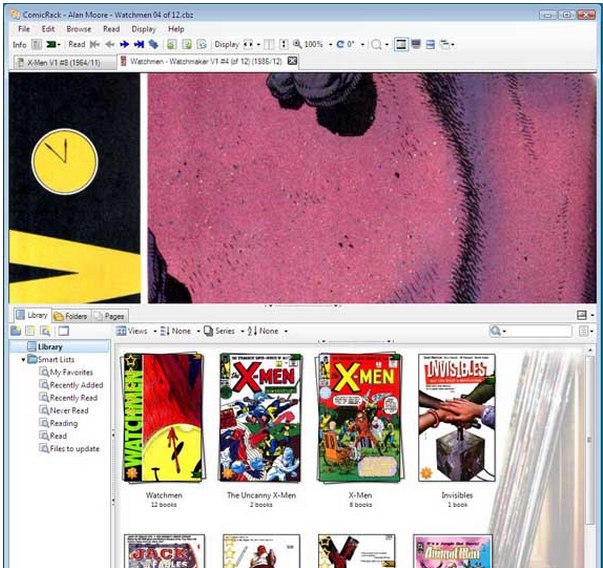Image resolution: width=603 pixels, height=568 pixels.
Task: Toggle the fit-width display mode icon
Action: point(248,45)
